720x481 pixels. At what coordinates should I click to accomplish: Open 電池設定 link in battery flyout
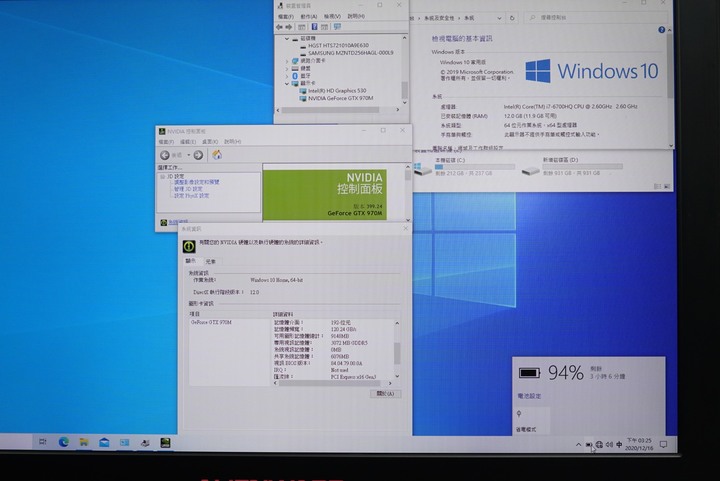[x=529, y=396]
